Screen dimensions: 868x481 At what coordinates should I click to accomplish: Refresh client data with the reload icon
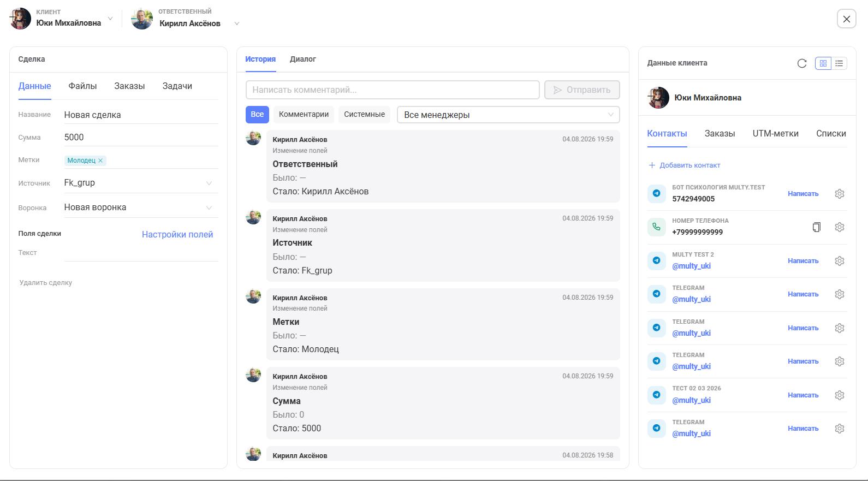[x=801, y=63]
